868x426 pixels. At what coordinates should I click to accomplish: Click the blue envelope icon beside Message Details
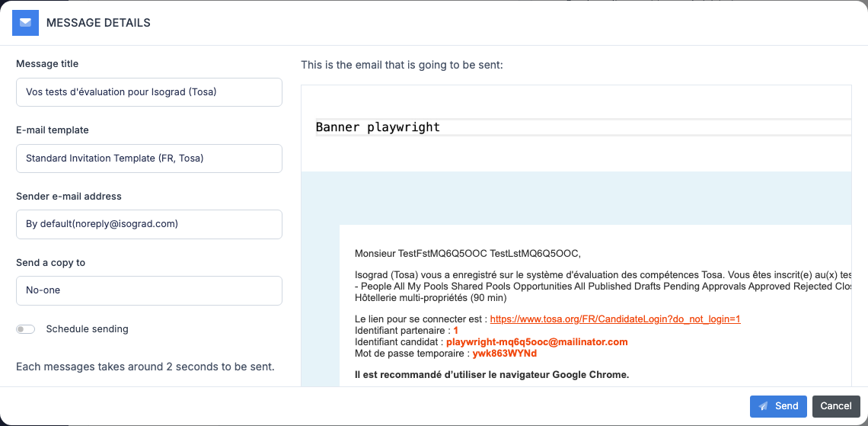pyautogui.click(x=25, y=23)
